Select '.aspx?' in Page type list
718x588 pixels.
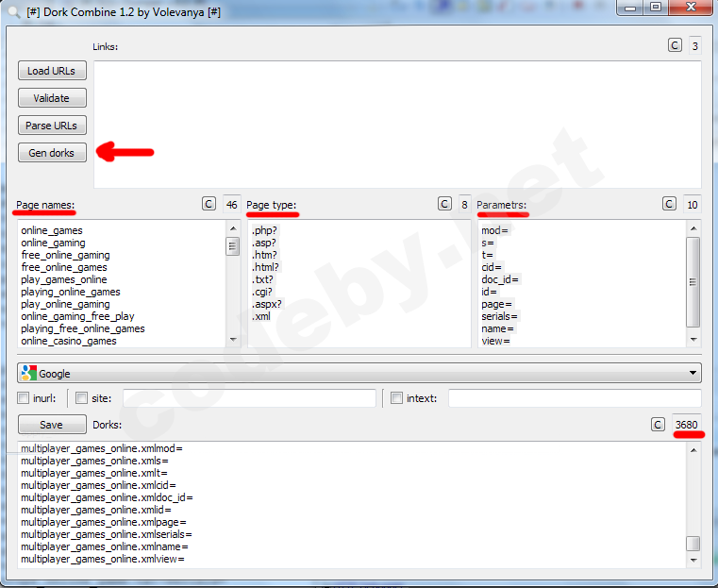coord(266,304)
